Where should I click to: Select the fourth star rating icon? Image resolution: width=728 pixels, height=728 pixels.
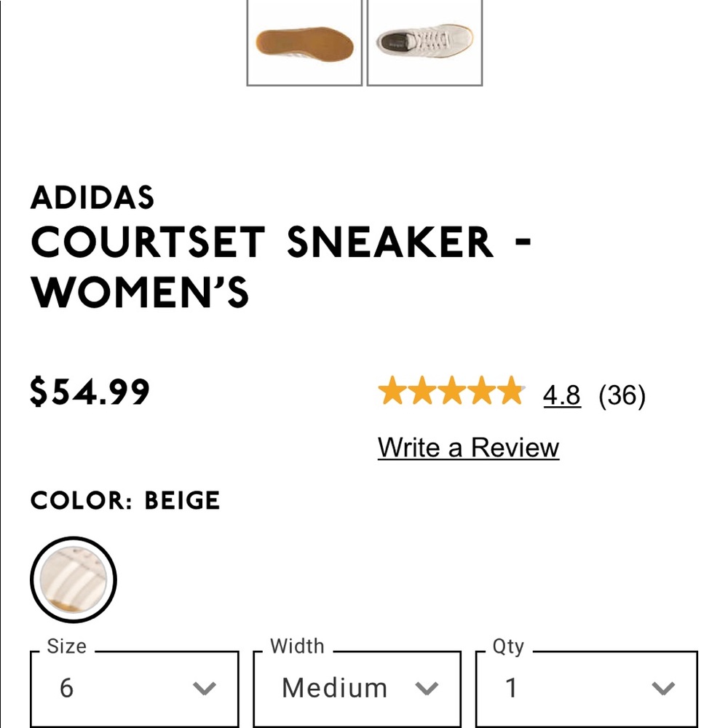[x=481, y=392]
